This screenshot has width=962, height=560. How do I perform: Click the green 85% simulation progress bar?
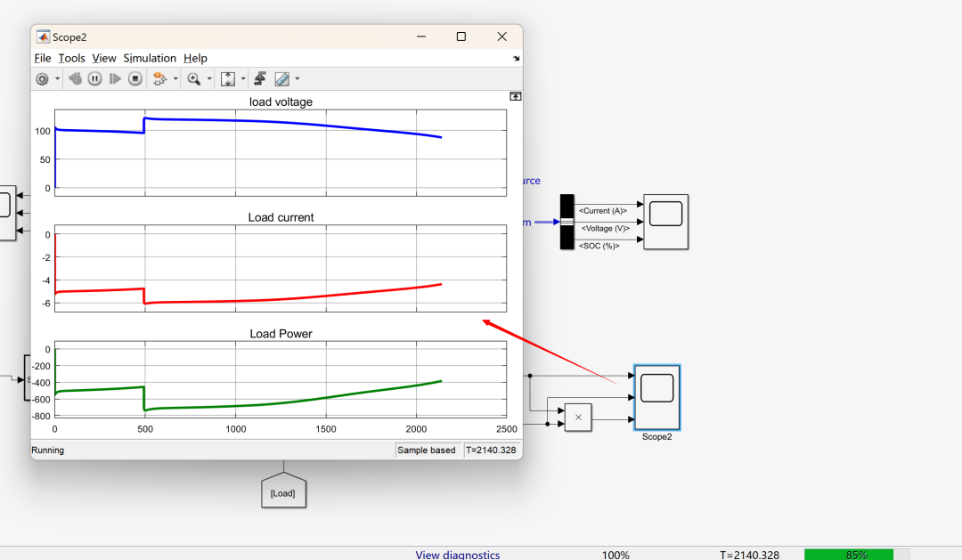pos(848,555)
